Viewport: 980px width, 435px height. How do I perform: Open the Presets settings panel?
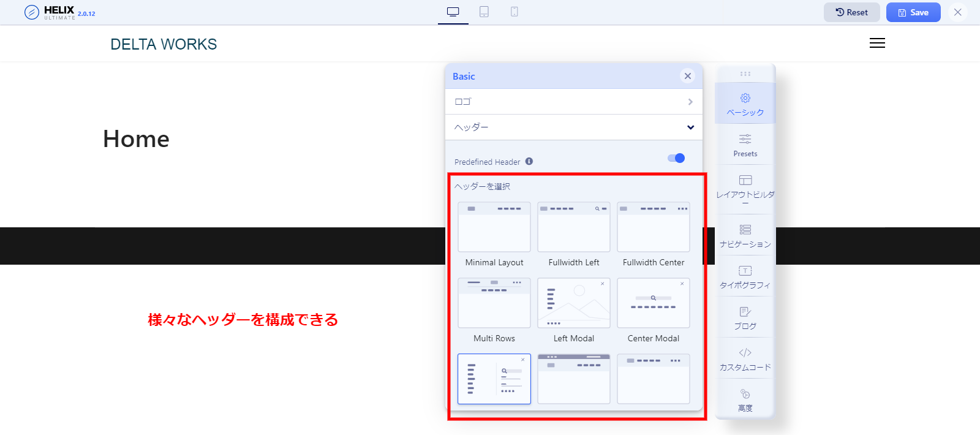click(745, 145)
